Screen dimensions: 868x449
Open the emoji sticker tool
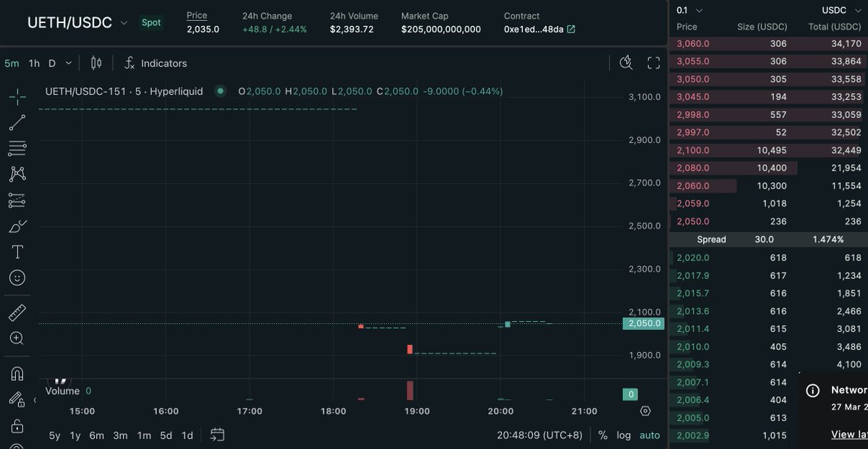click(16, 277)
